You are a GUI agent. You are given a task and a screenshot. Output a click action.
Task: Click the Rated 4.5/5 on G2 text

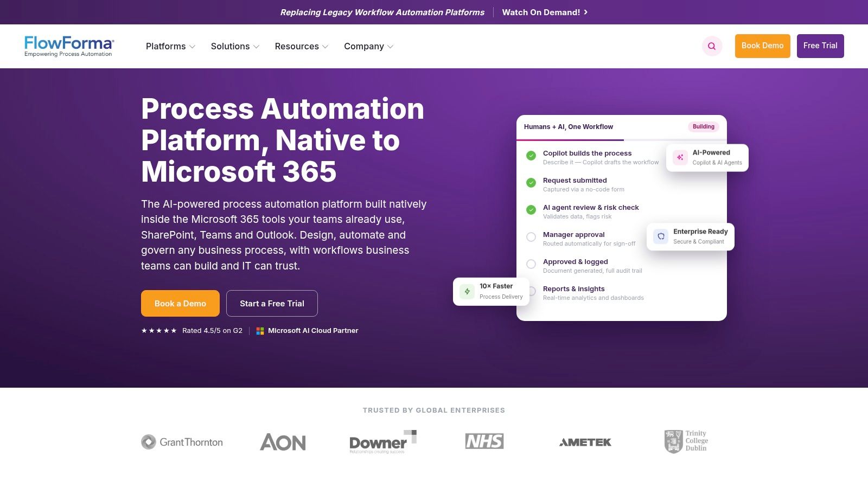coord(212,331)
